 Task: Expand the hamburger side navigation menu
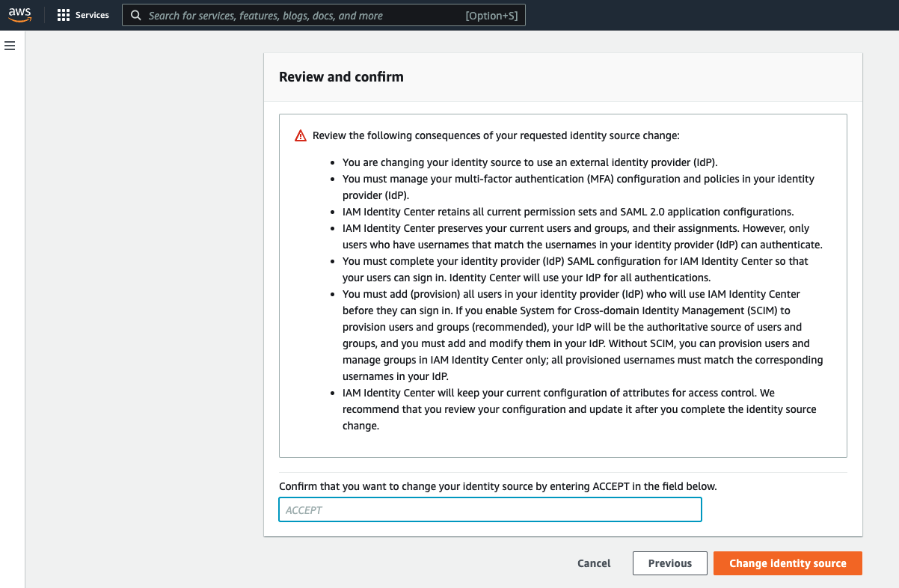click(10, 46)
